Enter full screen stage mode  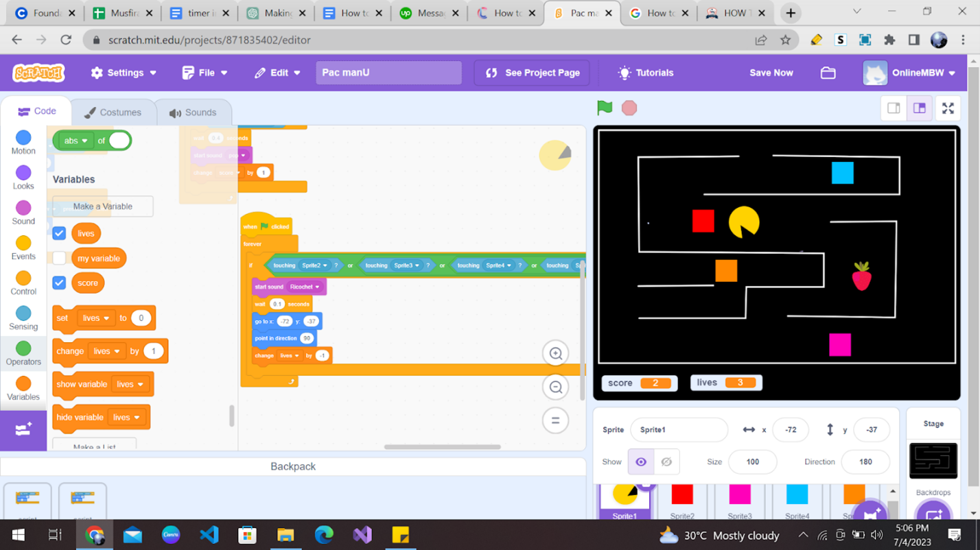948,108
